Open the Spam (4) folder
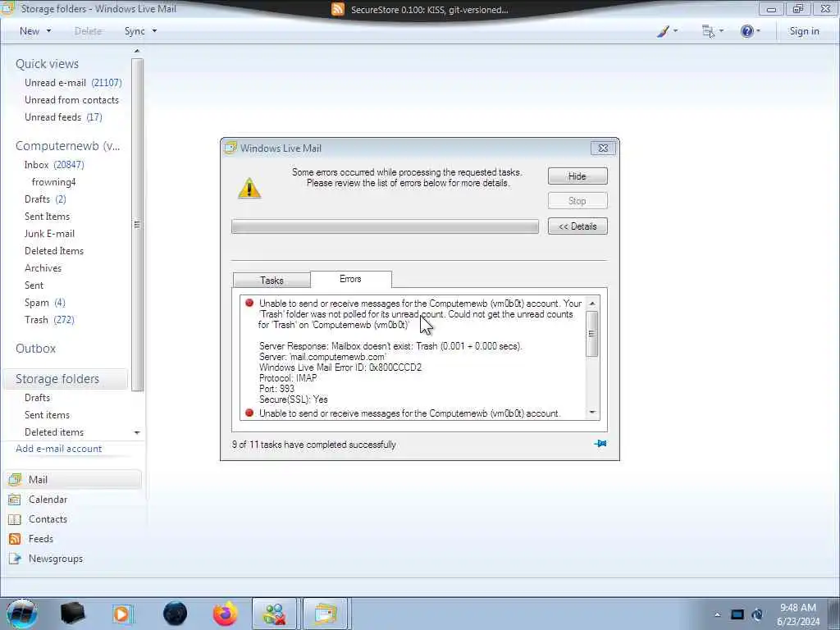 pyautogui.click(x=45, y=303)
